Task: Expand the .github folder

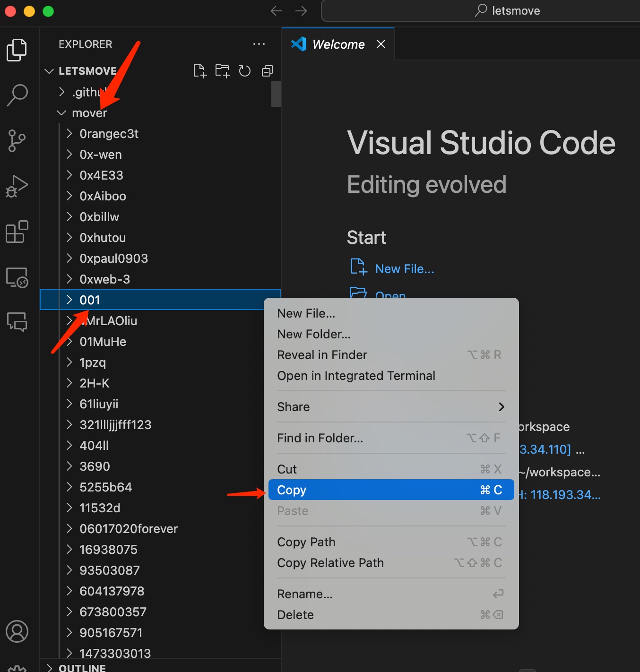Action: 161,92
